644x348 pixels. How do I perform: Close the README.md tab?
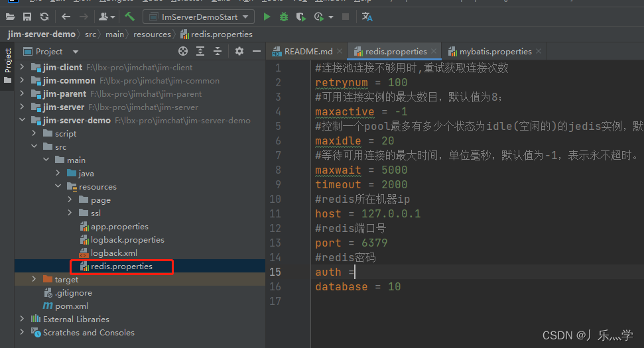click(340, 51)
